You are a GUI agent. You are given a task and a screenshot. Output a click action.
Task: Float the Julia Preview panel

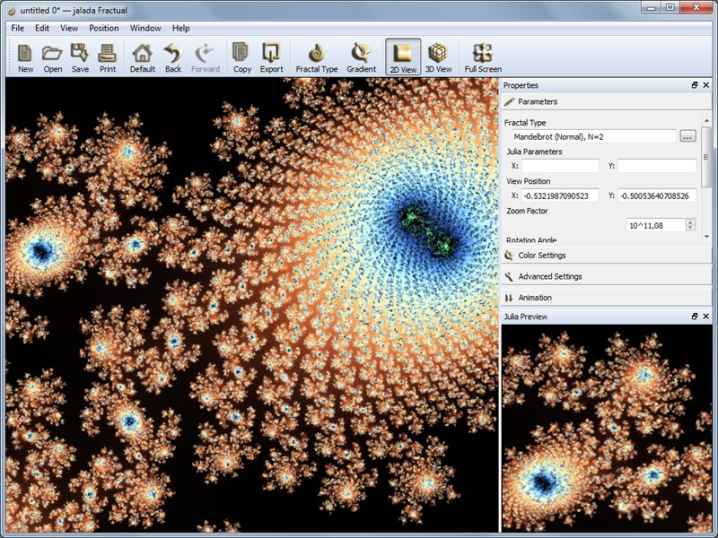(695, 316)
